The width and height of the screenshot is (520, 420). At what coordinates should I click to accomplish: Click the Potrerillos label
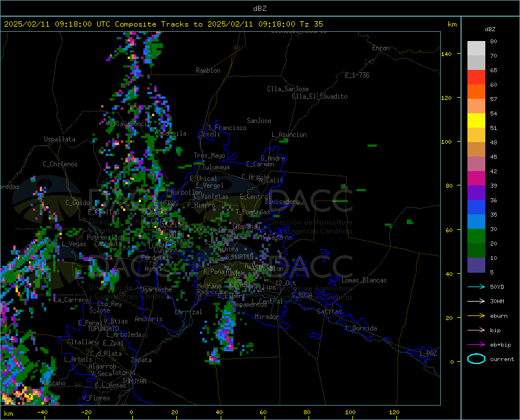[106, 237]
